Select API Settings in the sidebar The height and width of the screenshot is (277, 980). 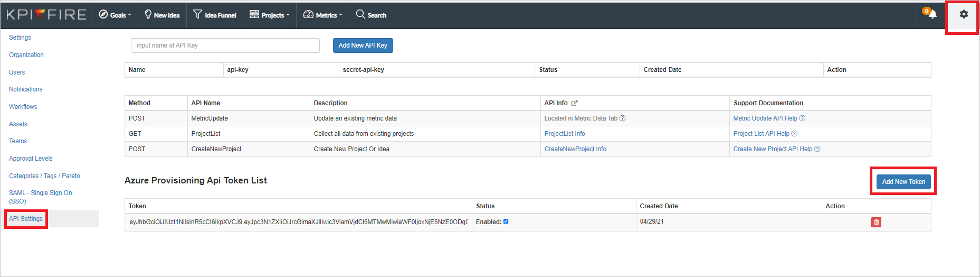point(26,219)
